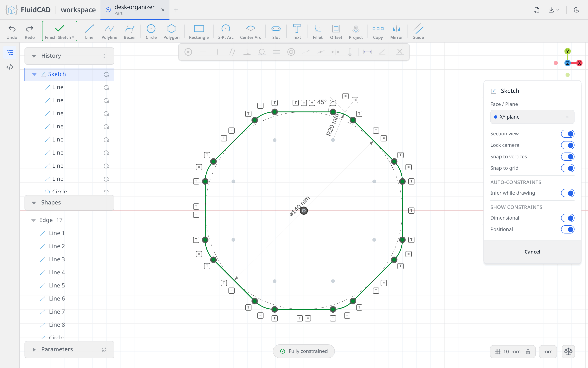This screenshot has width=588, height=368.
Task: Collapse the Sketch tree node
Action: pyautogui.click(x=34, y=74)
